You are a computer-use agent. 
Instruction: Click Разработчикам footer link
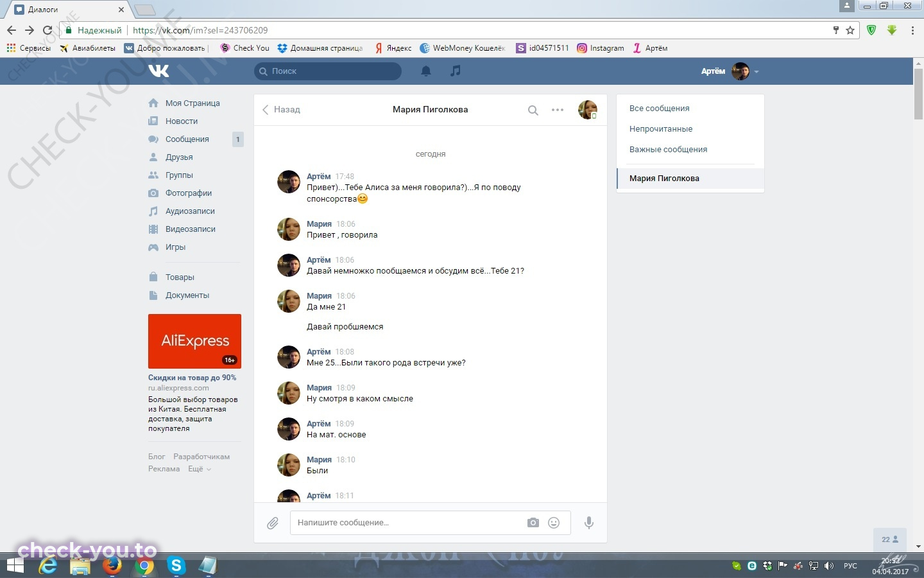point(201,457)
